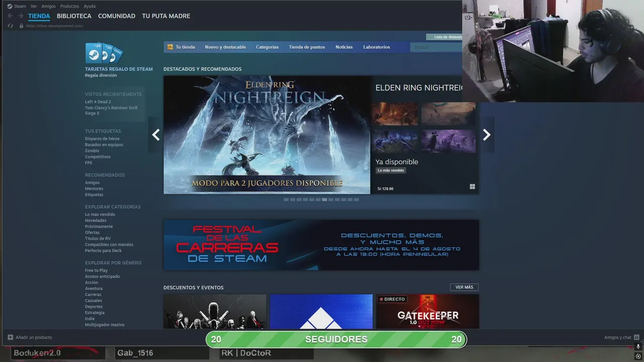Browse Novedades category
644x362 pixels.
click(x=96, y=220)
